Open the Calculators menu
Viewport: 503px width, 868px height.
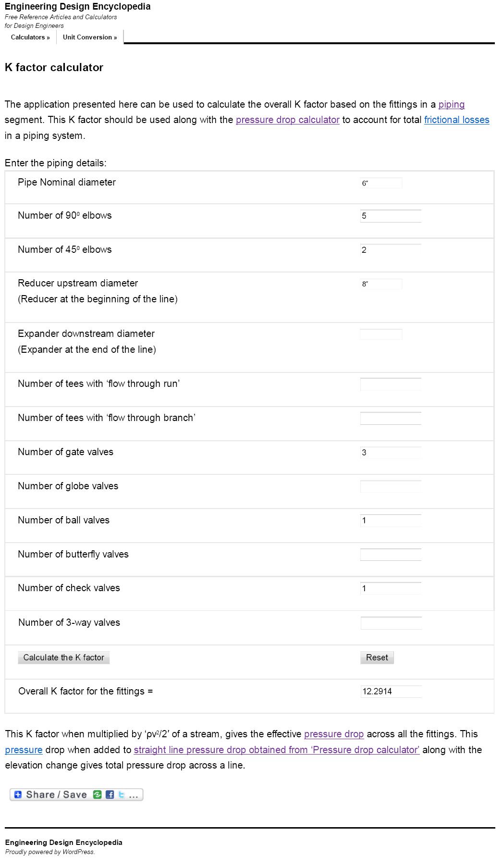tap(30, 37)
